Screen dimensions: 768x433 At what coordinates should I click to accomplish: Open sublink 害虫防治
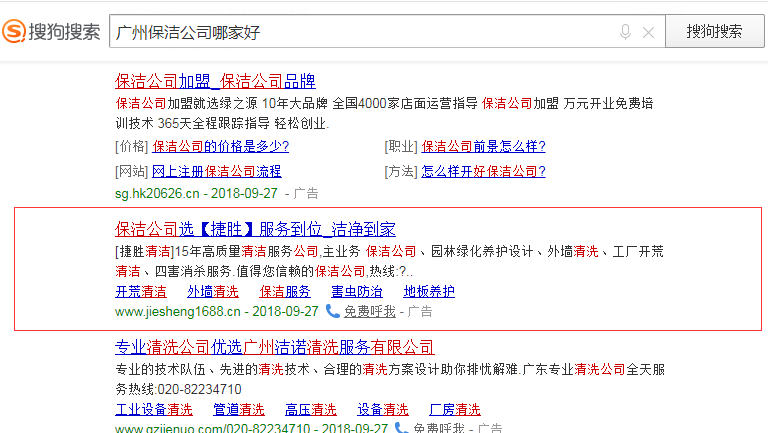(357, 291)
